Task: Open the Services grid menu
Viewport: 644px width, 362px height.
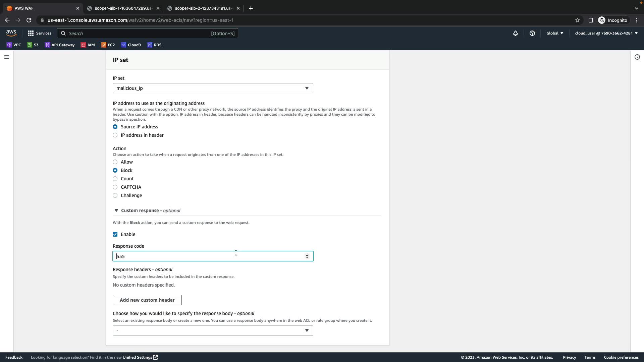Action: [40, 33]
